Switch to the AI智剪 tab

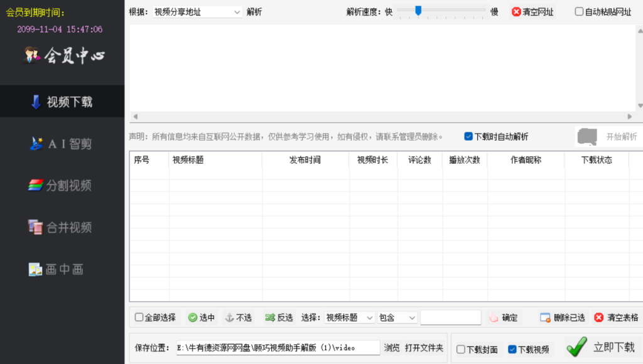[62, 144]
